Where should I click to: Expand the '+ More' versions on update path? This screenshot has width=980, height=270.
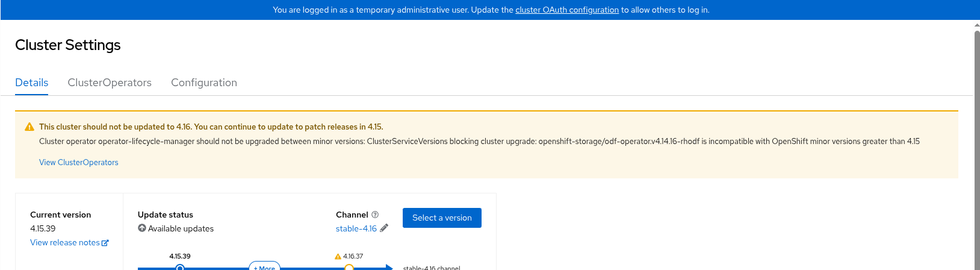point(264,267)
